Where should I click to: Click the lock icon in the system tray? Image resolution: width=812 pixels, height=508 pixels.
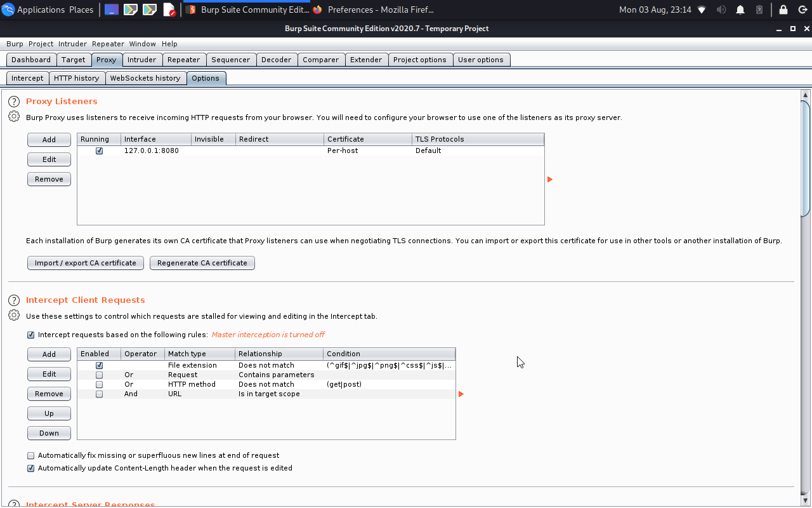[783, 10]
